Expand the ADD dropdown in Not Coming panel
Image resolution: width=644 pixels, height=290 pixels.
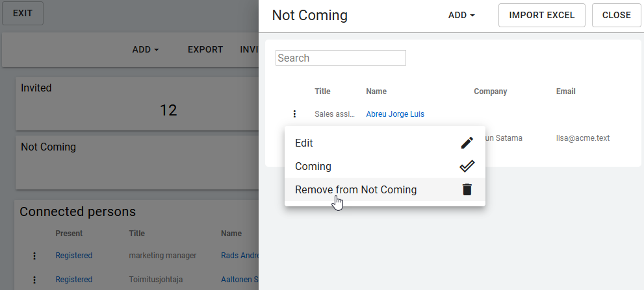[x=461, y=16]
